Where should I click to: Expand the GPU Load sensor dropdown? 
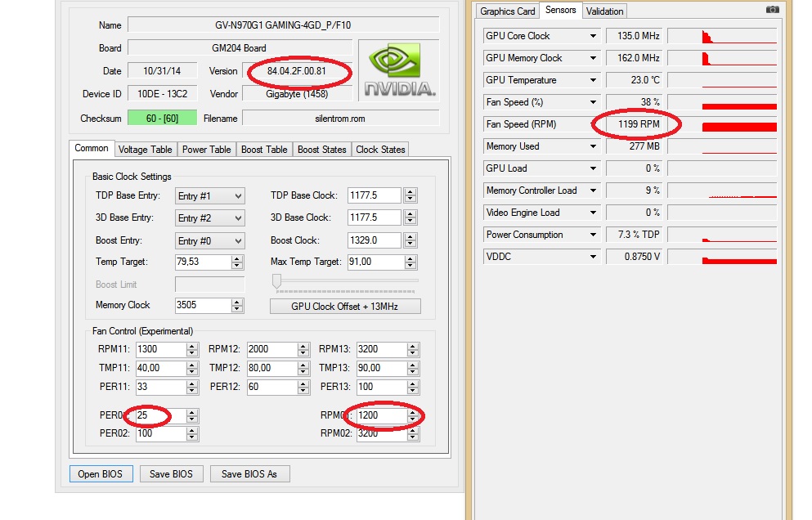click(x=593, y=168)
